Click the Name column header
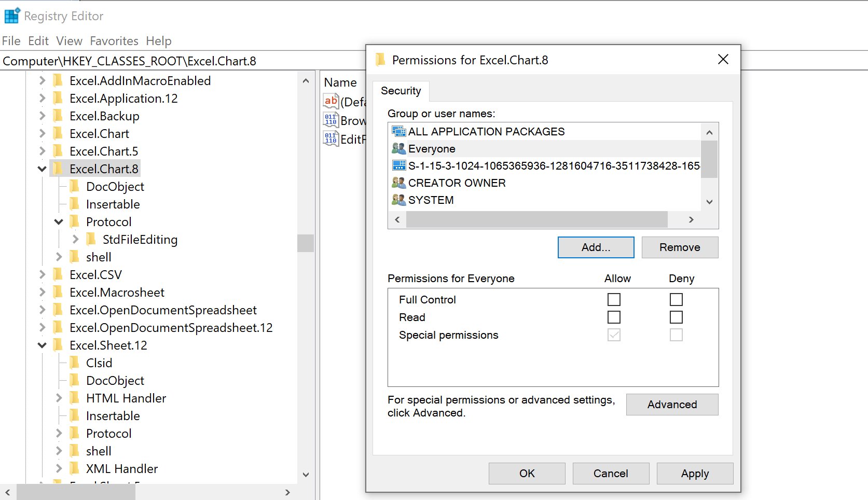This screenshot has height=500, width=868. [x=340, y=82]
